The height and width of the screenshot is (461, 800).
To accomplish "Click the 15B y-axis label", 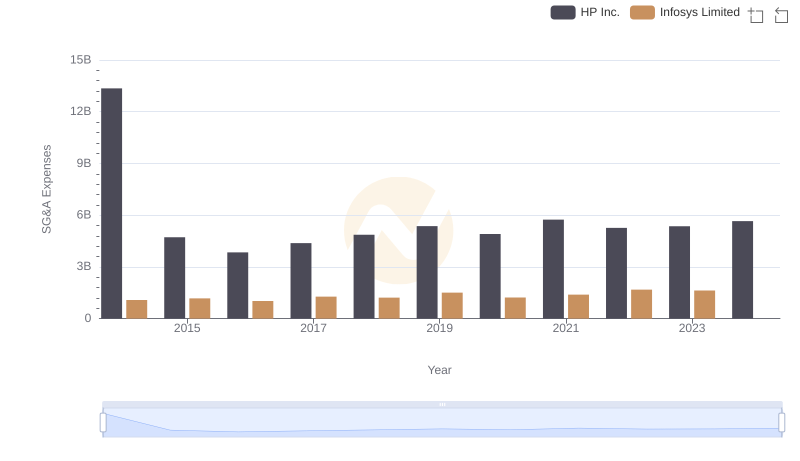I will [x=81, y=60].
